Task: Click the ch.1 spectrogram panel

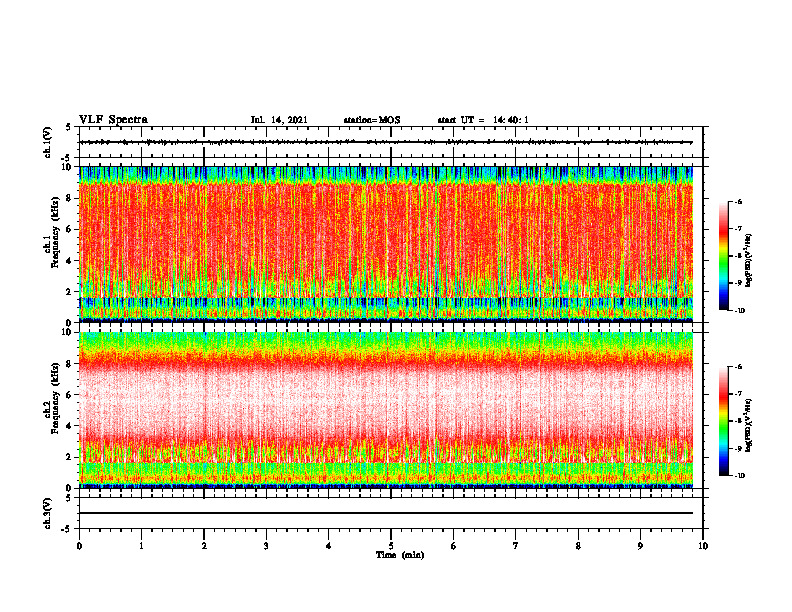Action: [386, 244]
